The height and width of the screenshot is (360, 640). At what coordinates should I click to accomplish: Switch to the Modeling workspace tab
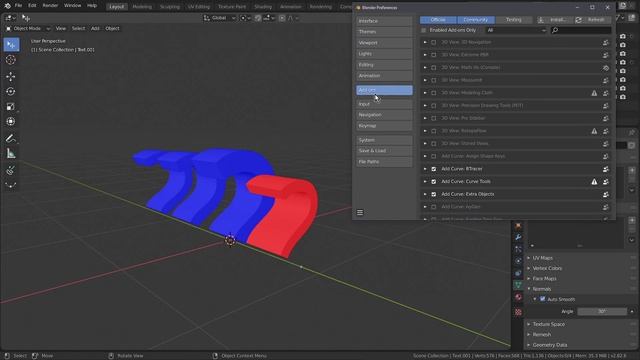[x=142, y=7]
